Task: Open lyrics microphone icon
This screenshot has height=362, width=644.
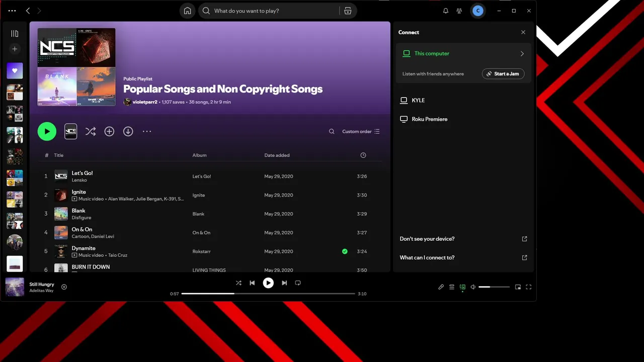Action: tap(441, 287)
